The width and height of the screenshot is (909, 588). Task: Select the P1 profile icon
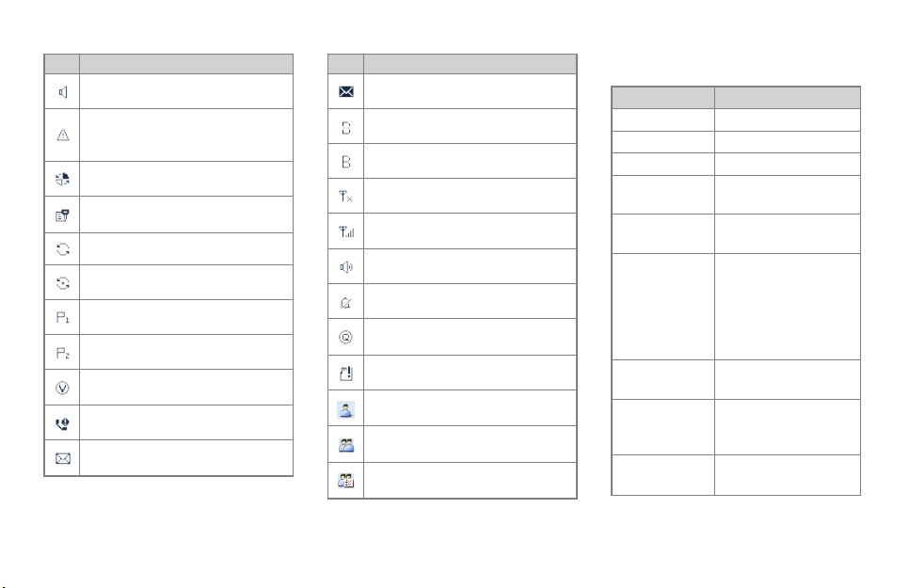coord(63,318)
